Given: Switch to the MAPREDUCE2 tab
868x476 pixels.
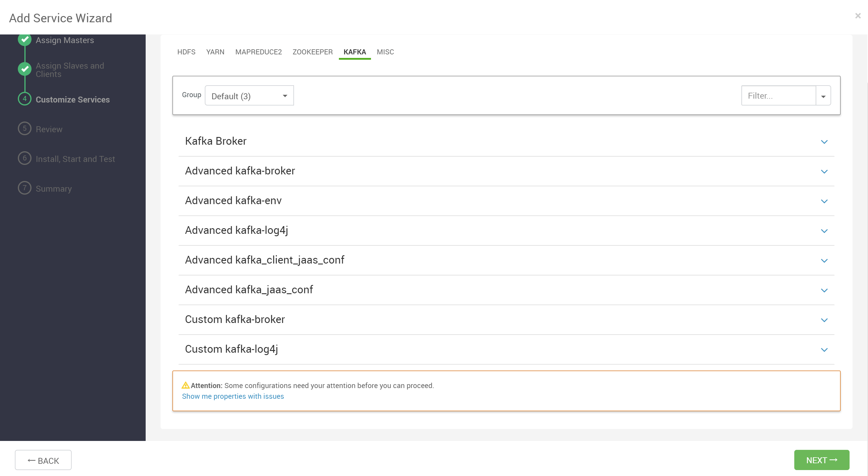Looking at the screenshot, I should coord(258,52).
